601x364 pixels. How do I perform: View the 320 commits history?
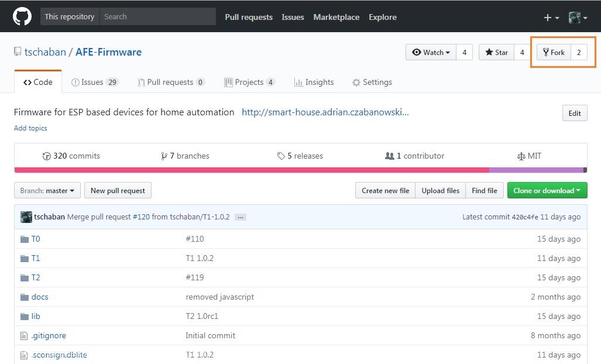(x=71, y=156)
